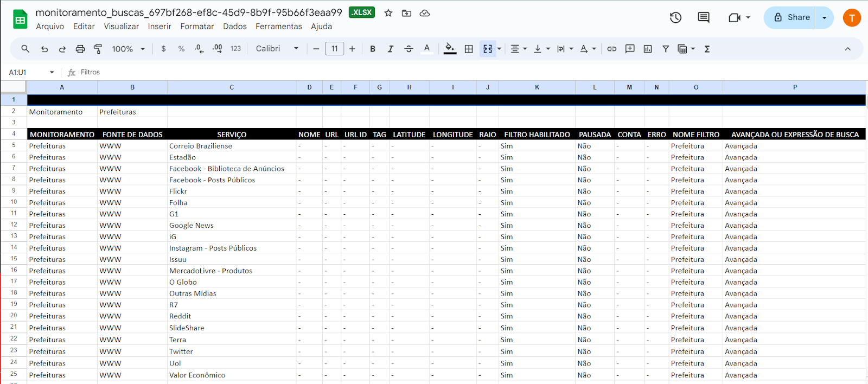Open filter views dropdown
The width and height of the screenshot is (868, 384).
click(x=686, y=49)
